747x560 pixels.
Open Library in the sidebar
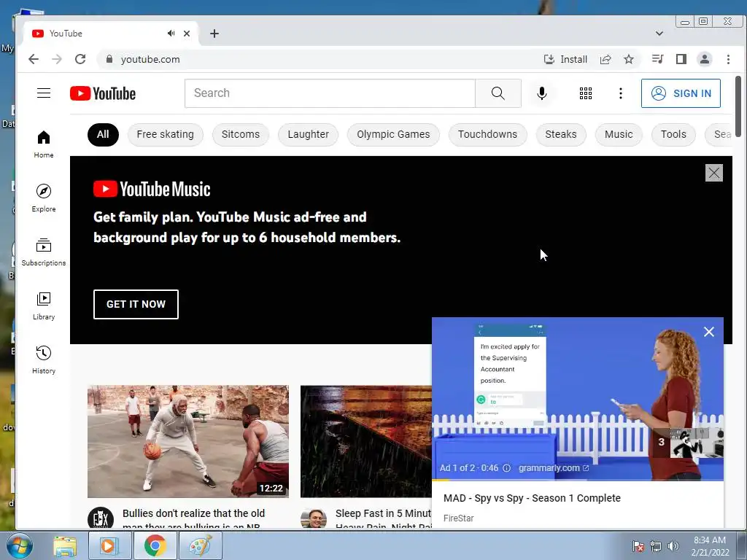(x=43, y=306)
